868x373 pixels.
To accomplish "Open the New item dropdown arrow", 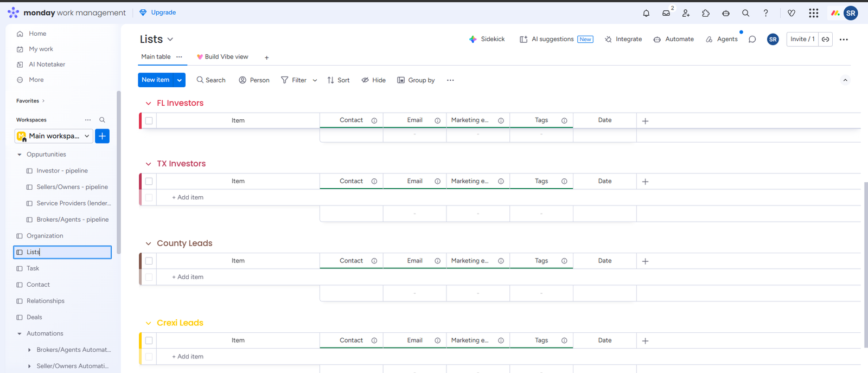I will click(x=180, y=80).
